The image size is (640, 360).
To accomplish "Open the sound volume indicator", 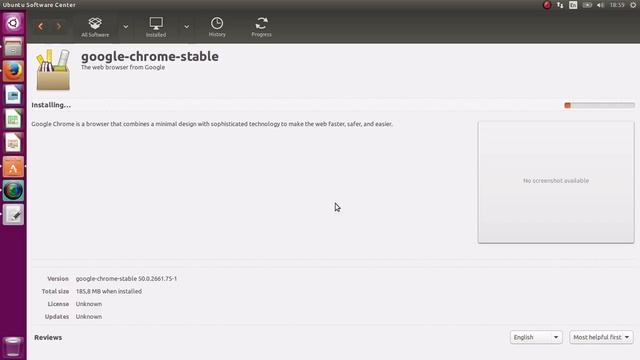I will pyautogui.click(x=600, y=5).
